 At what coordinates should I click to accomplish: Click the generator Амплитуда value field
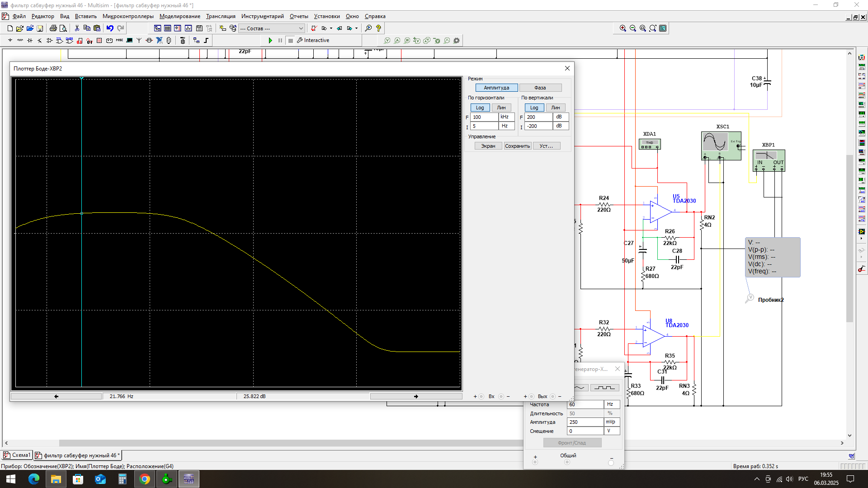[585, 422]
